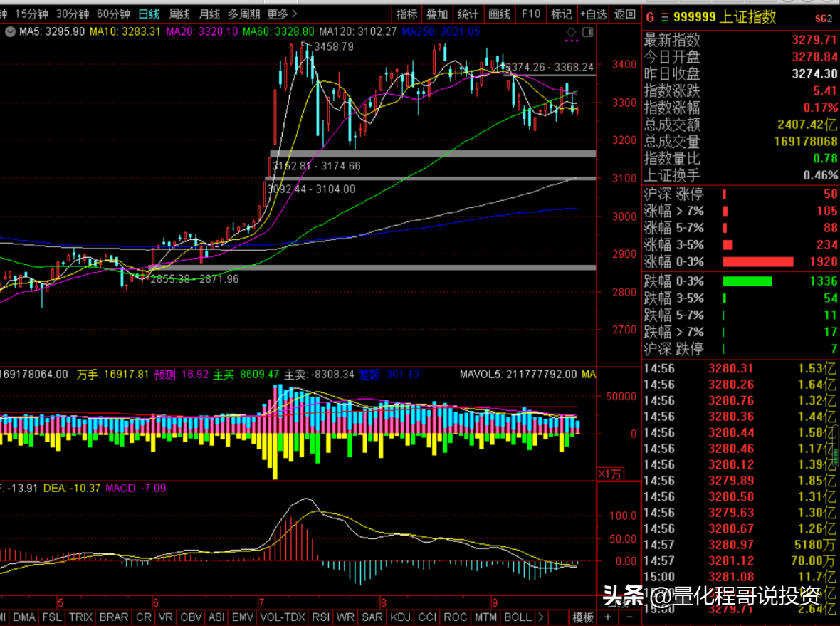
Task: Select the BOLL indicator tab
Action: click(x=518, y=617)
